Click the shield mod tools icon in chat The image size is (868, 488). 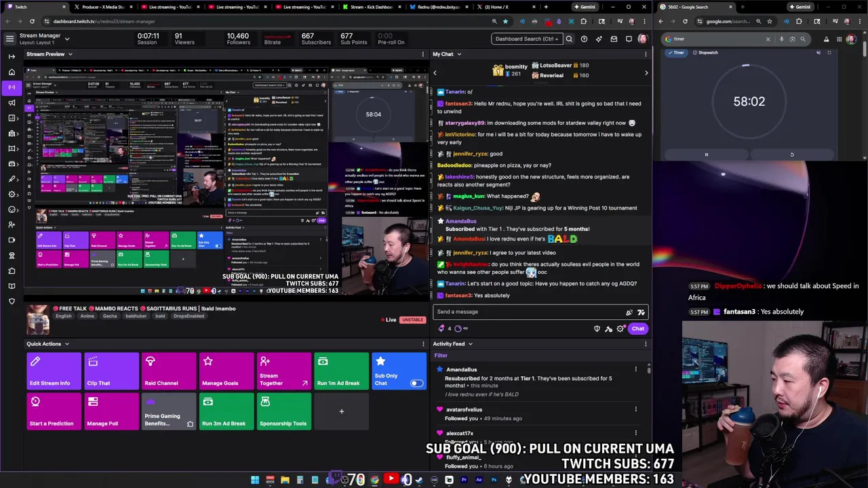click(x=597, y=329)
